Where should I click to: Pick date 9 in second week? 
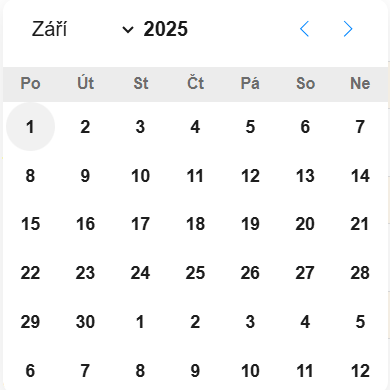point(85,176)
